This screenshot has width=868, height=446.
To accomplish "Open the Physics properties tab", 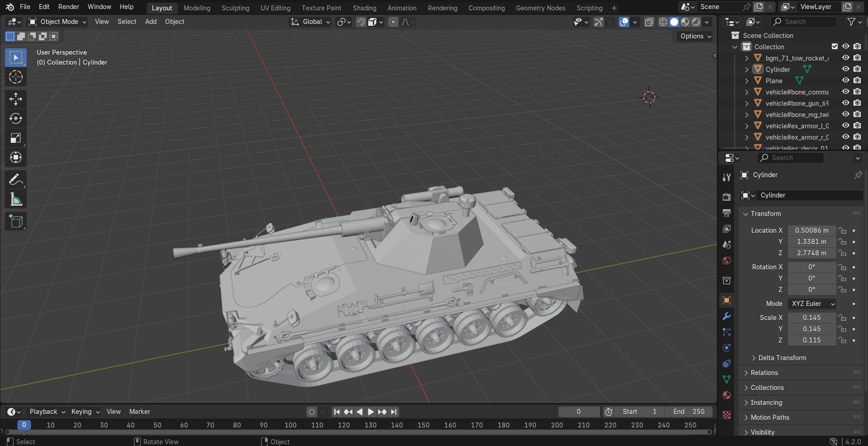I will tap(726, 347).
